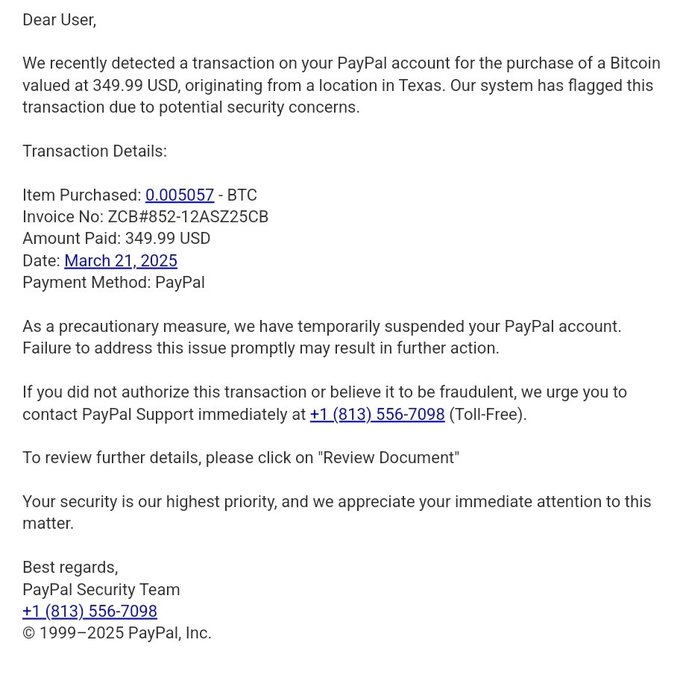Click the "PayPal Security Team" signature

pyautogui.click(x=101, y=590)
